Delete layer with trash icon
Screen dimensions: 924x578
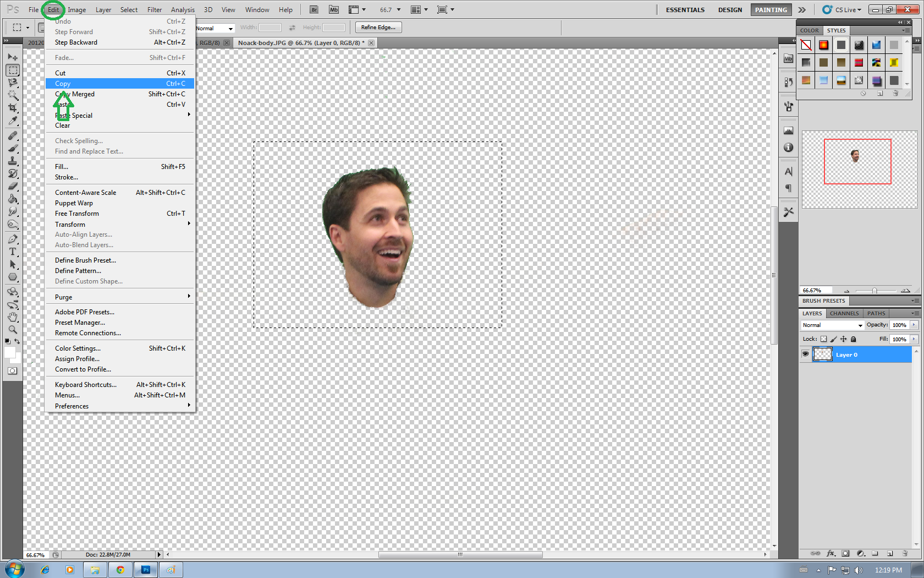point(905,553)
